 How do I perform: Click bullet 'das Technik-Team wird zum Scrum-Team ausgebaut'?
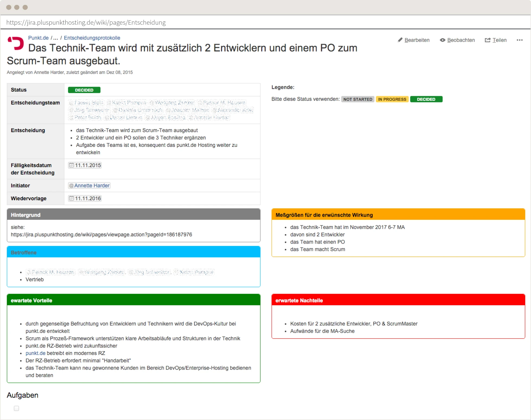(x=137, y=130)
